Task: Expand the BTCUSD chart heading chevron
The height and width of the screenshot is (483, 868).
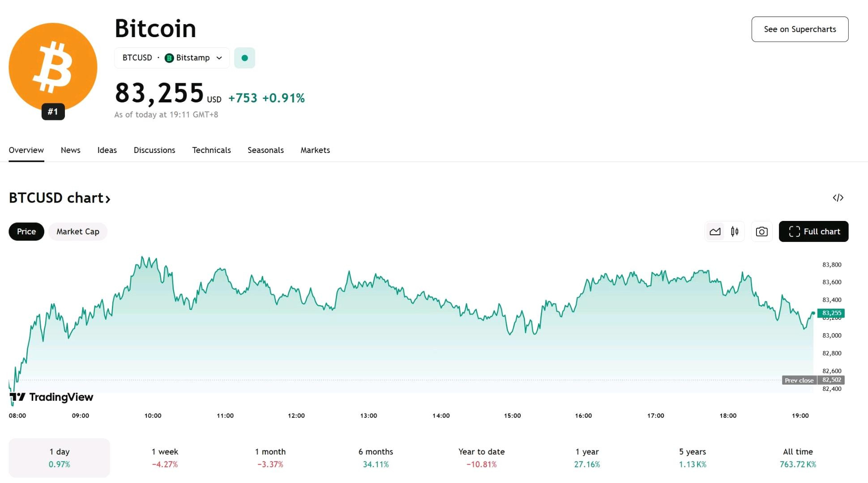Action: click(107, 199)
